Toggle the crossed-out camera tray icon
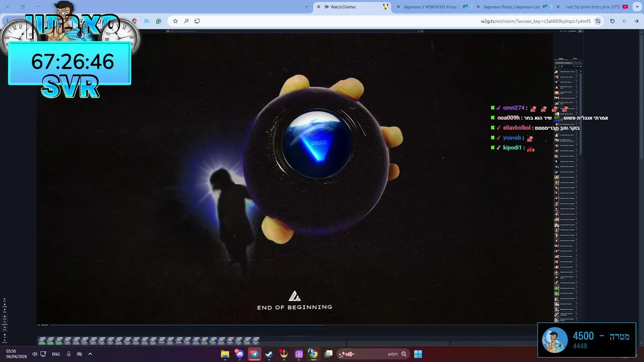This screenshot has height=362, width=644. 79,354
